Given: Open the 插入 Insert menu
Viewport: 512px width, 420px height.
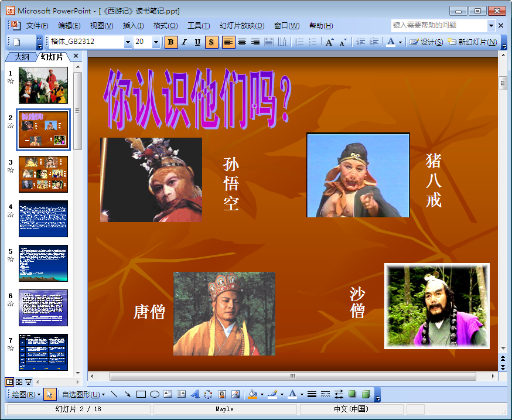Looking at the screenshot, I should [133, 25].
